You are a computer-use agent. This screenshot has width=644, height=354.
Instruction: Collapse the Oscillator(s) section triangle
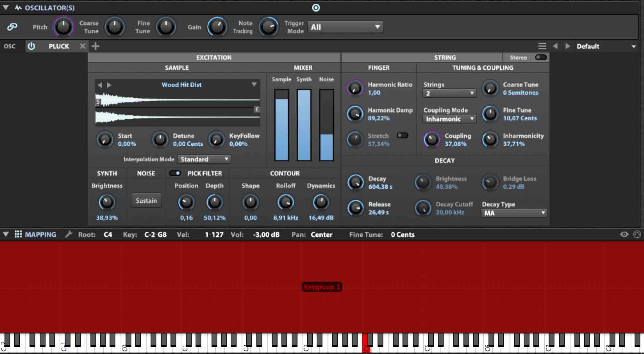tap(6, 8)
